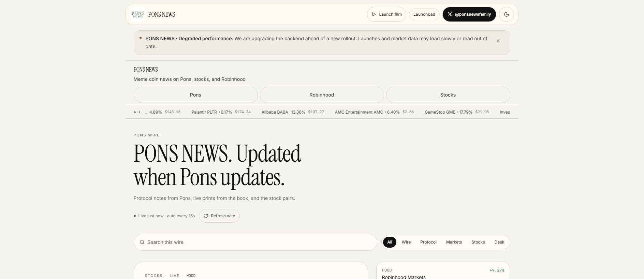
Task: Focus the Search this wire field
Action: click(x=255, y=242)
